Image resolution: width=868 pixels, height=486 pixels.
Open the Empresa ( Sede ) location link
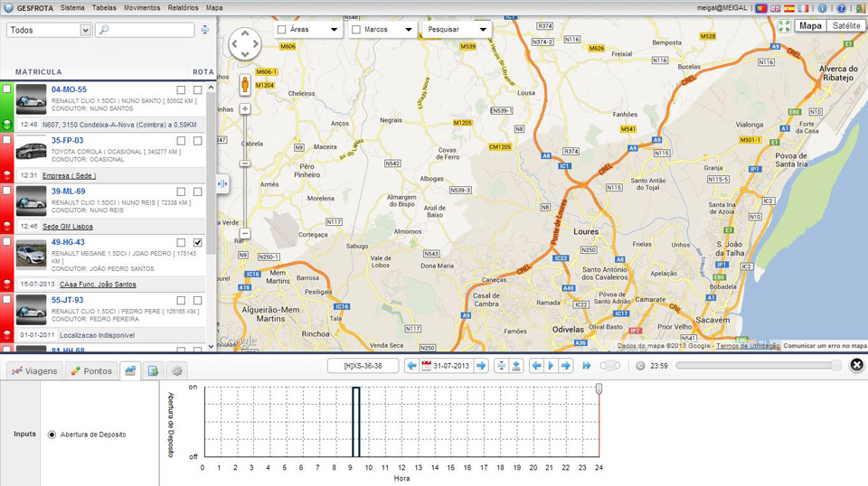(x=70, y=176)
